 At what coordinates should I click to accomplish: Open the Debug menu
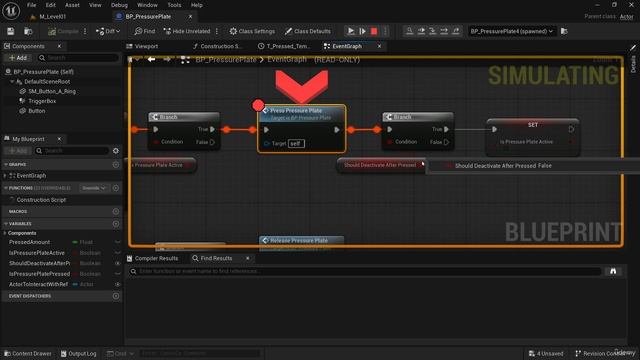click(119, 5)
